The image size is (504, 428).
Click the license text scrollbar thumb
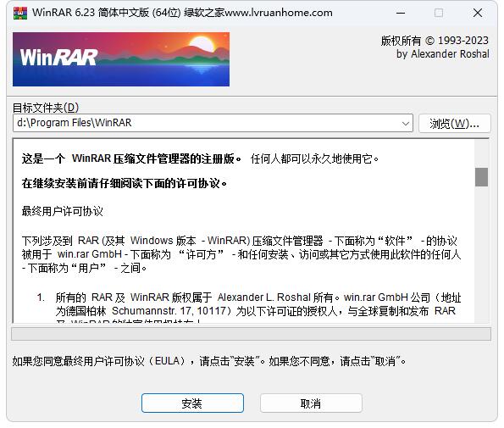click(481, 177)
